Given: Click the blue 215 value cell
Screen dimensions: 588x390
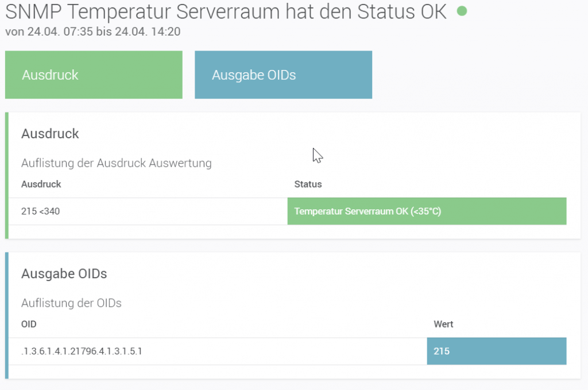Looking at the screenshot, I should (496, 351).
